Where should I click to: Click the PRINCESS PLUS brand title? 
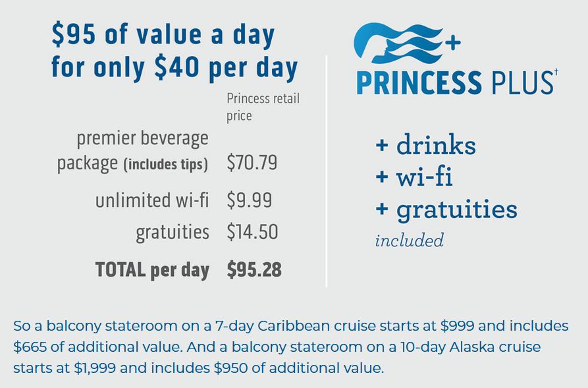455,82
